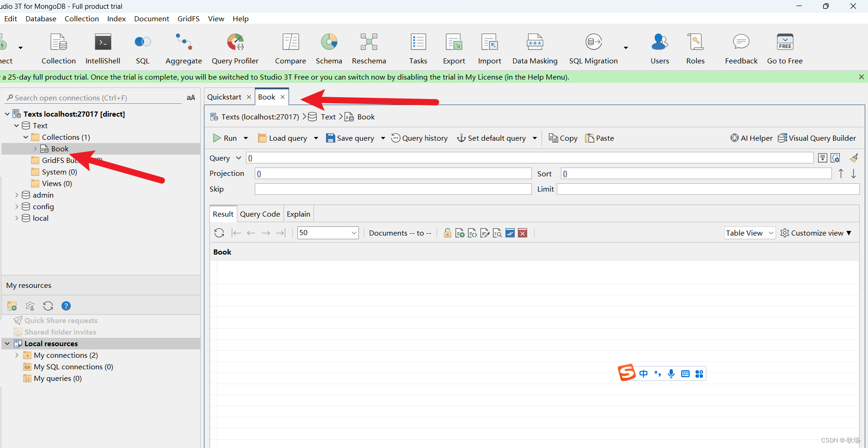Switch to the Quickstart tab
Screen dimensions: 868x448
pyautogui.click(x=224, y=97)
